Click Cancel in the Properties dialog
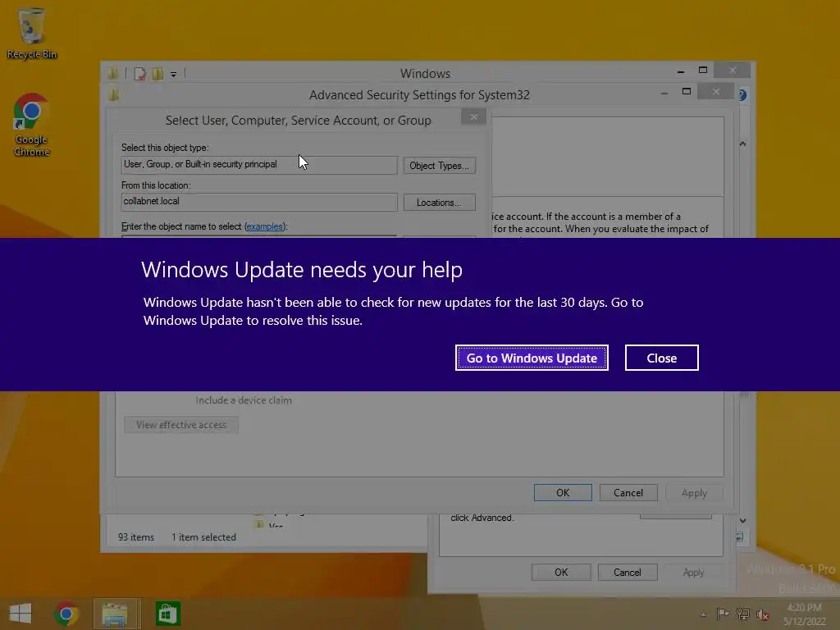Viewport: 840px width, 630px height. pos(628,572)
